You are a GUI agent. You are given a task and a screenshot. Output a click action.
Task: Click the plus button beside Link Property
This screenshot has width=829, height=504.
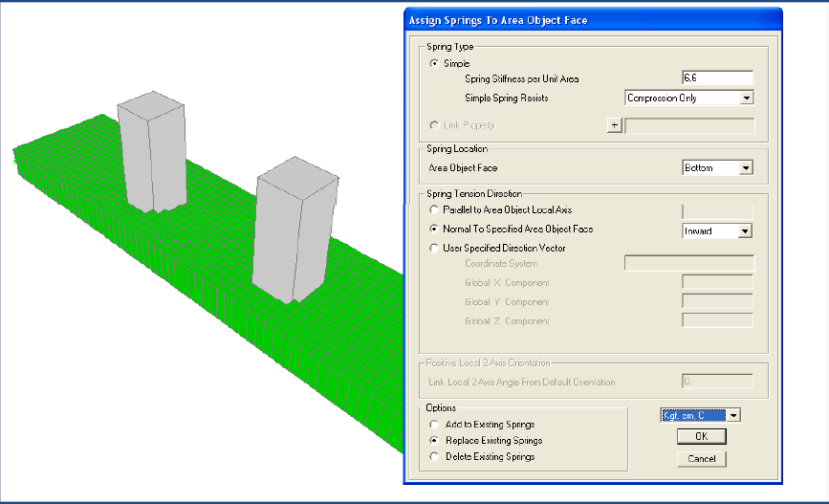[x=615, y=125]
